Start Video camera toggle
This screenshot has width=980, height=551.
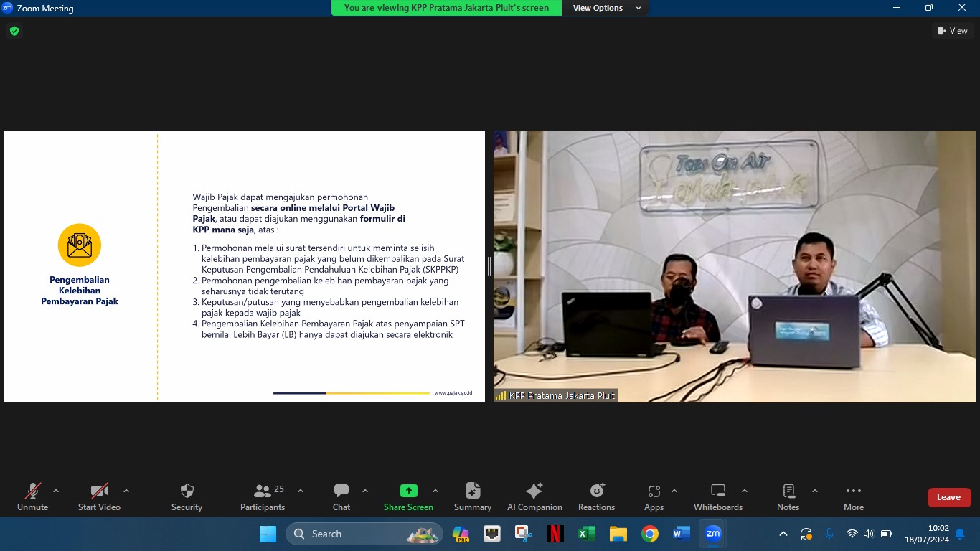(x=99, y=497)
